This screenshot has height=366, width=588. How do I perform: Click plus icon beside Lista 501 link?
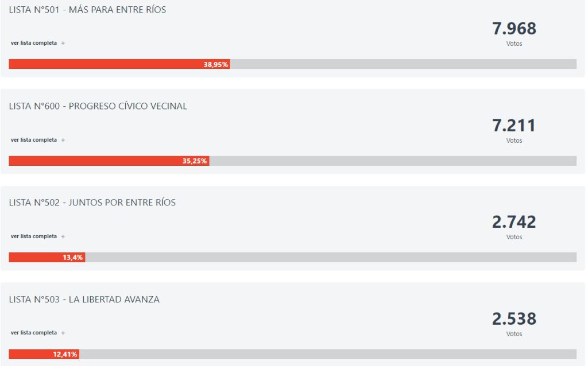tap(63, 44)
